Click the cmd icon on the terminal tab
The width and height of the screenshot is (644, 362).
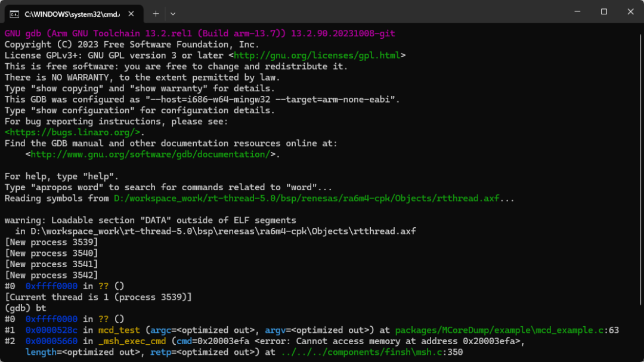click(x=14, y=13)
